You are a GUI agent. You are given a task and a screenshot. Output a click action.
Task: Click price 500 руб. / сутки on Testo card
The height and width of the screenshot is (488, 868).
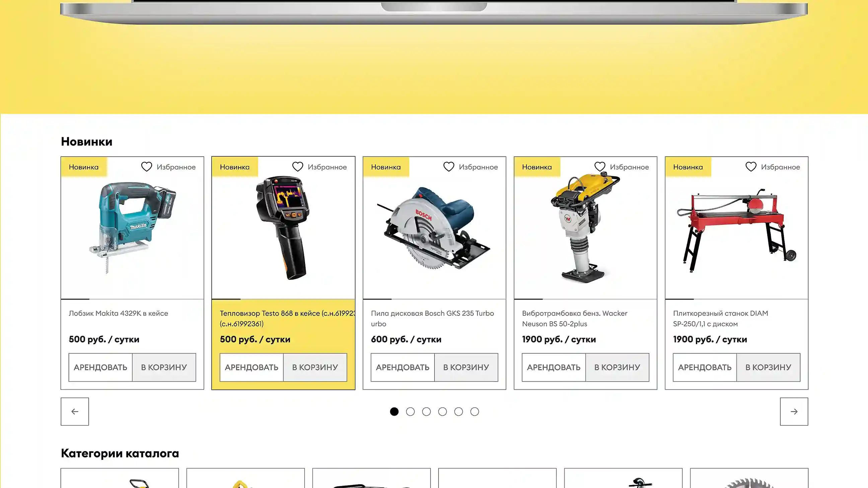click(255, 339)
